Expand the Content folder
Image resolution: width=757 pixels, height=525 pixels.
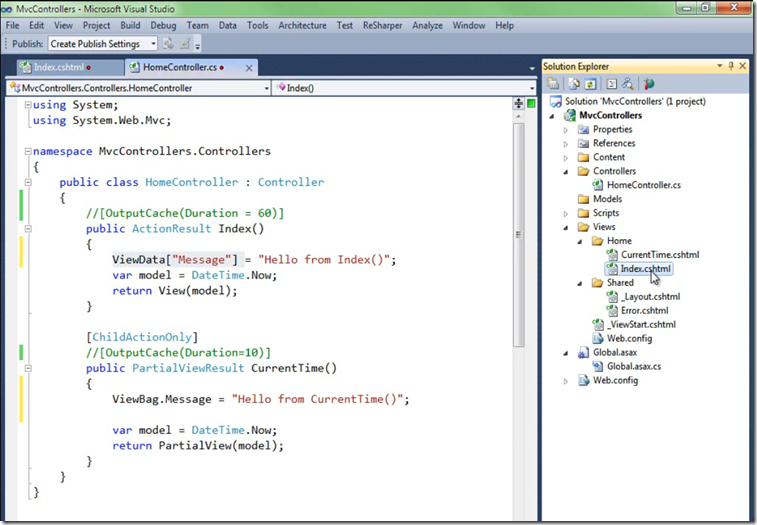[566, 158]
